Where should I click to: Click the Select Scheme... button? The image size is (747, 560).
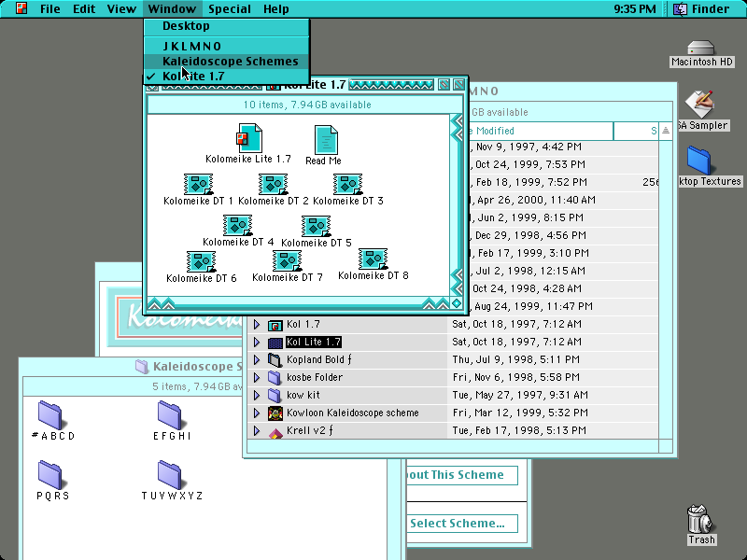click(x=462, y=524)
